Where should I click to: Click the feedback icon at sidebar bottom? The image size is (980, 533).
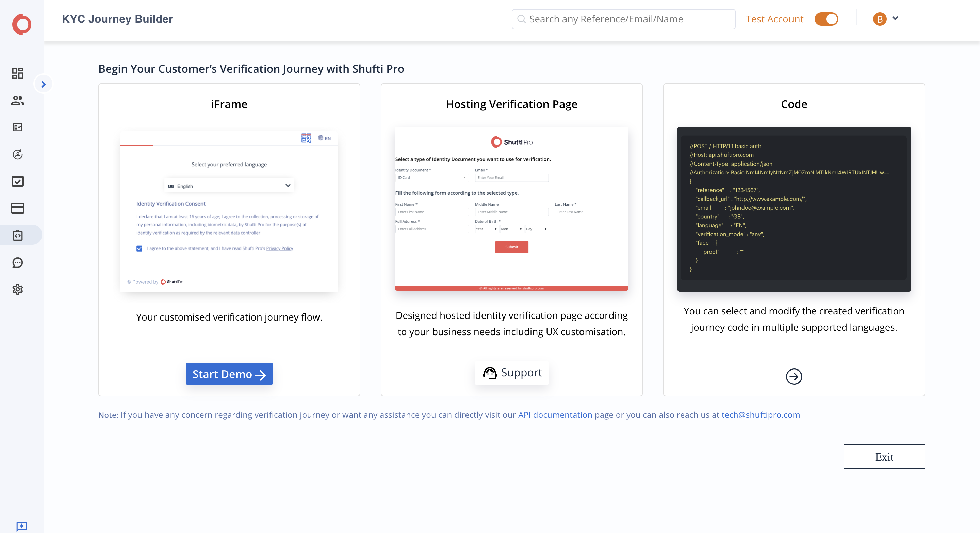point(22,526)
